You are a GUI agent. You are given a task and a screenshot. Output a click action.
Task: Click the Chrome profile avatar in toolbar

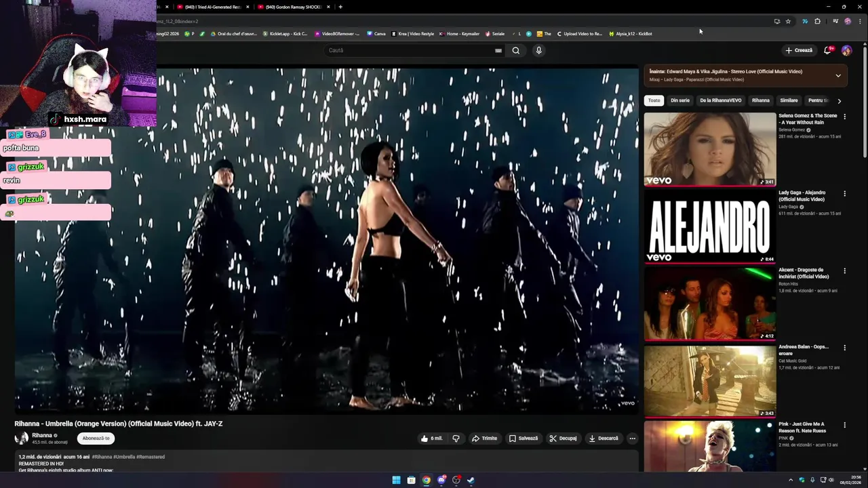pyautogui.click(x=848, y=21)
